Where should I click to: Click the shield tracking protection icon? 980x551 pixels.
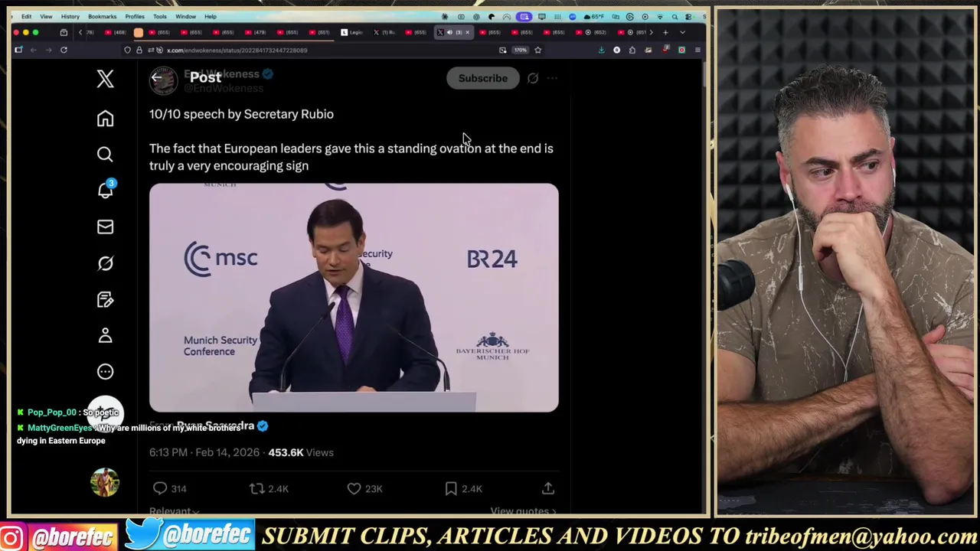click(127, 50)
